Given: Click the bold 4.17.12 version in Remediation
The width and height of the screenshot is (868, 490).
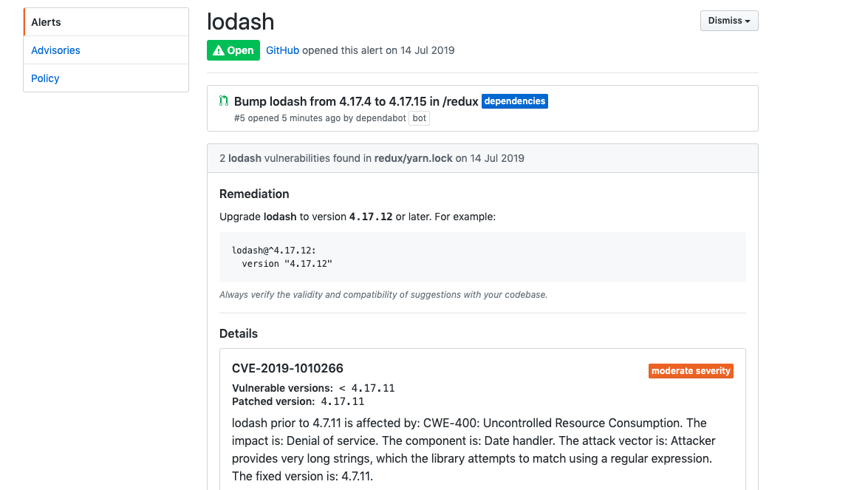Looking at the screenshot, I should point(371,217).
